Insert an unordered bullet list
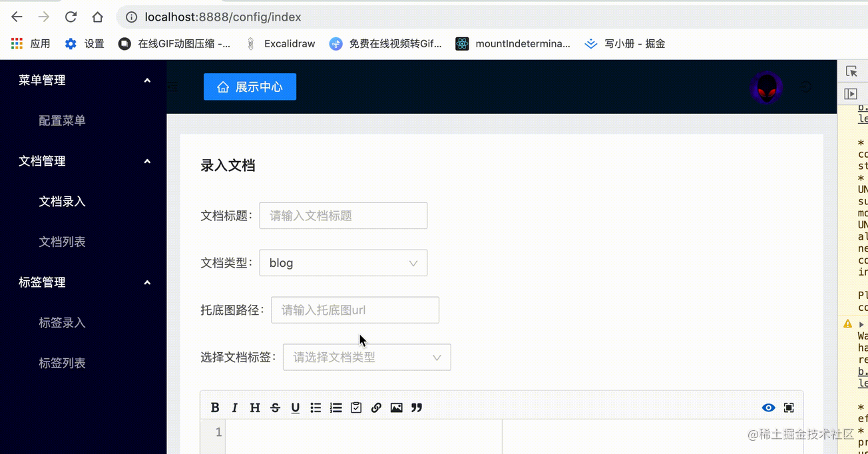 pos(316,407)
